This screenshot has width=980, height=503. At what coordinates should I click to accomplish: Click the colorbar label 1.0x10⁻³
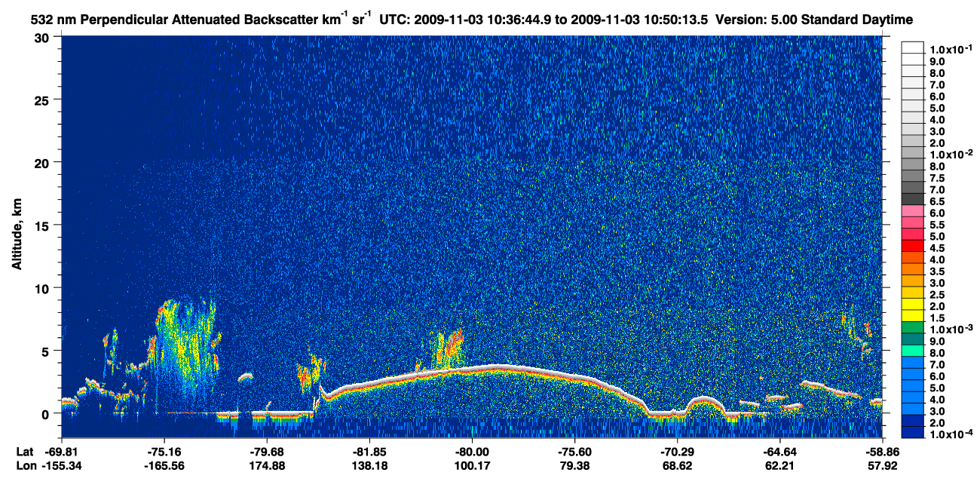pos(950,328)
